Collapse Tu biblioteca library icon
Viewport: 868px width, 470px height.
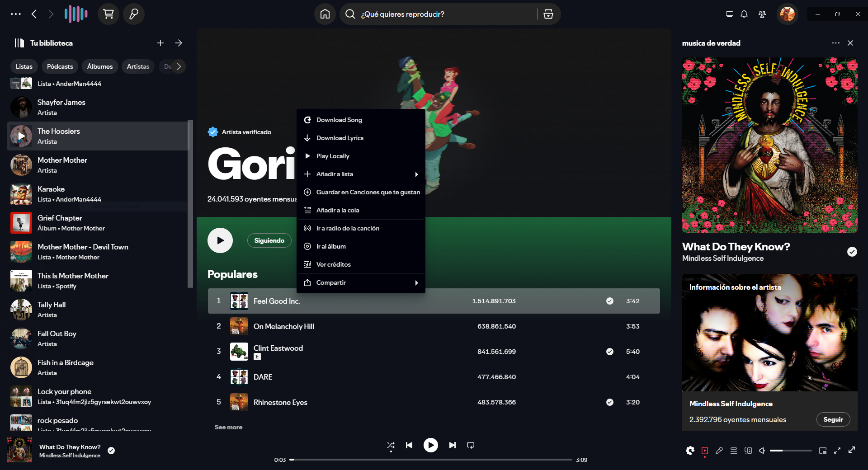point(19,43)
